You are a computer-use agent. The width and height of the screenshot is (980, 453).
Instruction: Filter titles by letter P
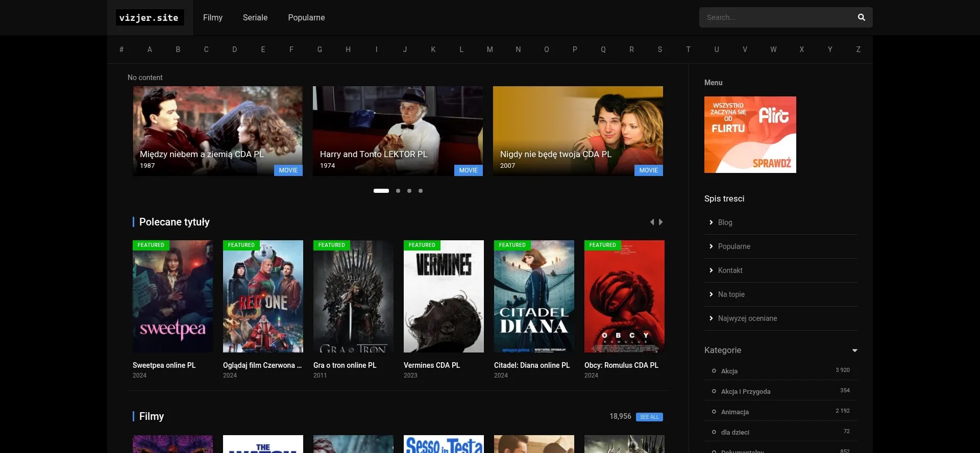575,49
